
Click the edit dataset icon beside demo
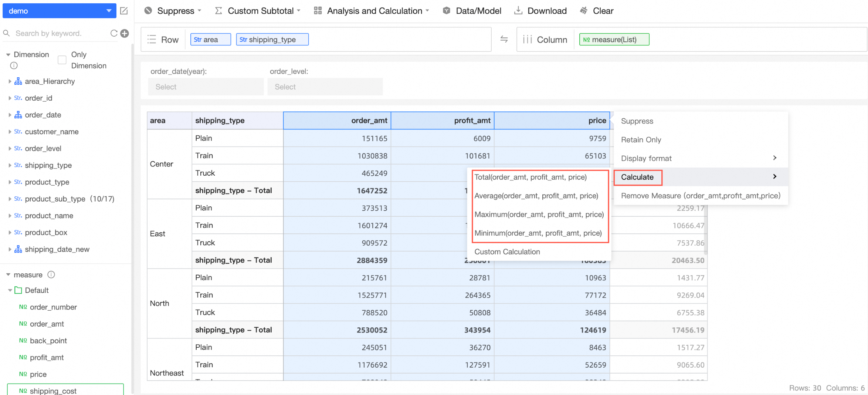click(x=124, y=11)
